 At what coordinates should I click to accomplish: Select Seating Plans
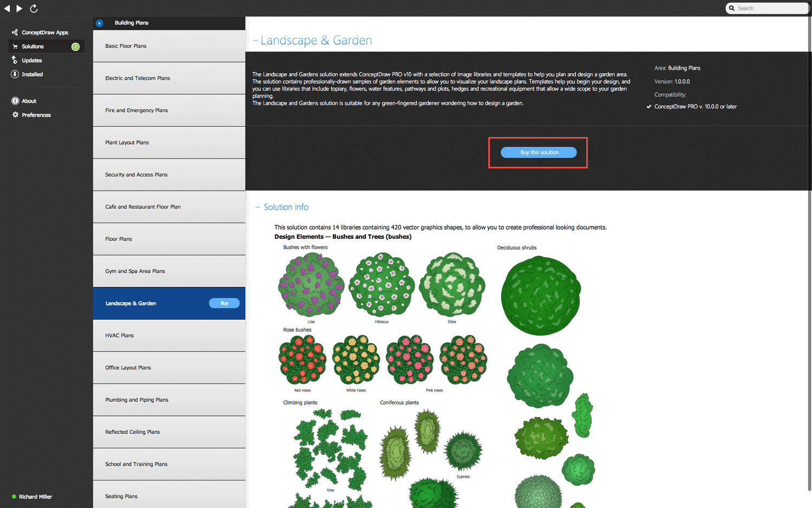click(x=169, y=494)
